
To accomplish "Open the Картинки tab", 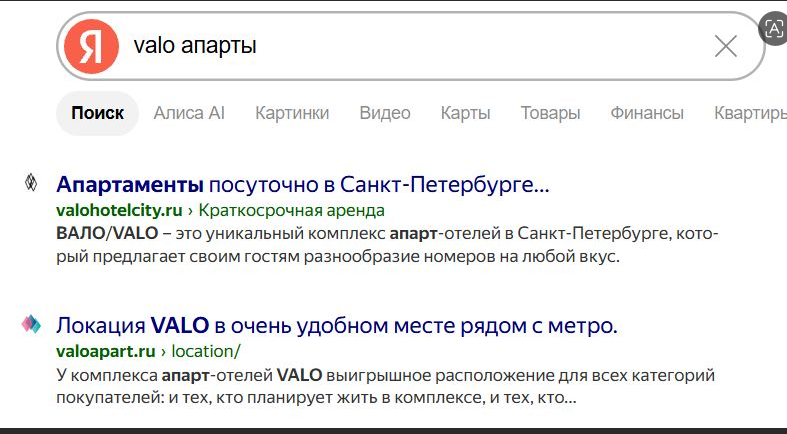I will [292, 113].
